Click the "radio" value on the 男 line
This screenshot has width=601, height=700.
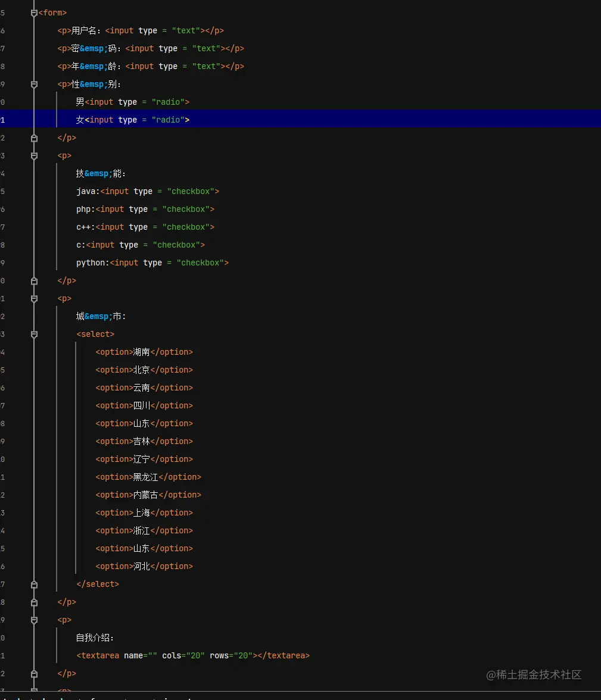(x=168, y=102)
